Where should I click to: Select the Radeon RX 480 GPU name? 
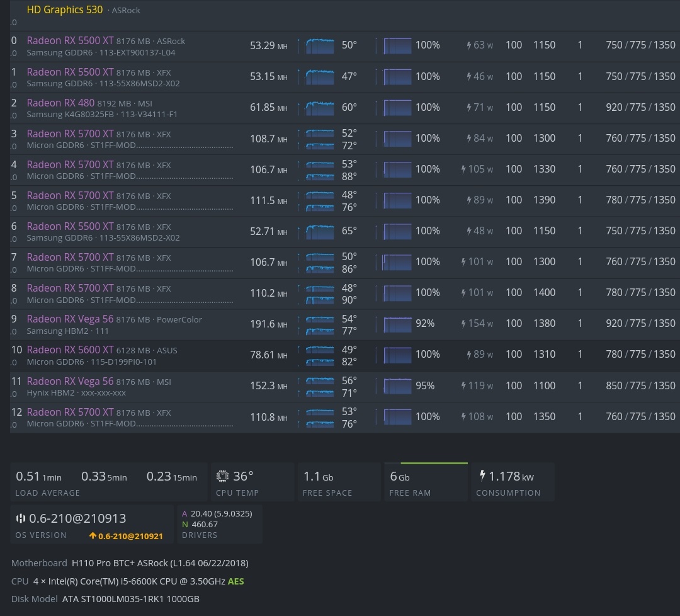tap(60, 103)
